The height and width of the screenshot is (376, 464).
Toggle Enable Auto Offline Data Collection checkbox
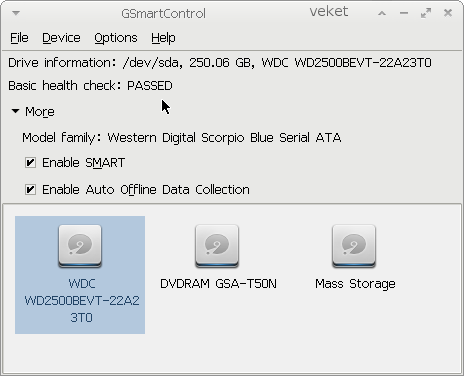click(30, 190)
